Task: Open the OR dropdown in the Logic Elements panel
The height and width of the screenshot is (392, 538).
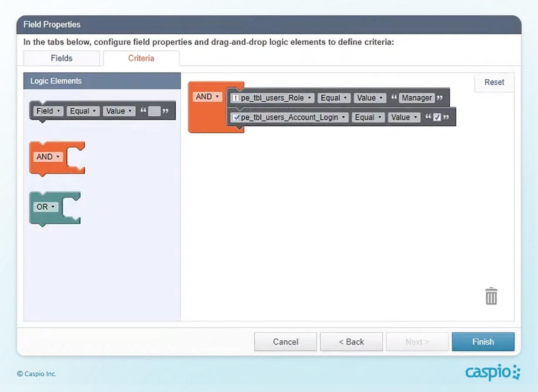Action: coord(46,207)
